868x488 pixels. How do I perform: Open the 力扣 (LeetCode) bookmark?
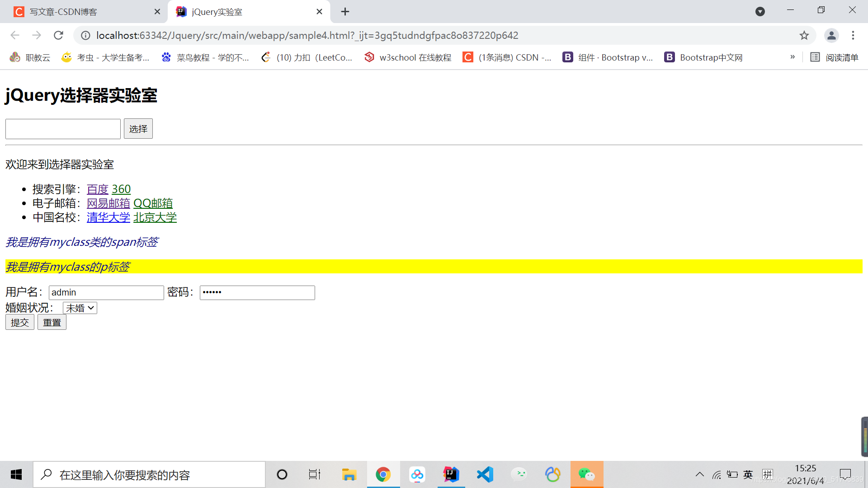point(307,57)
